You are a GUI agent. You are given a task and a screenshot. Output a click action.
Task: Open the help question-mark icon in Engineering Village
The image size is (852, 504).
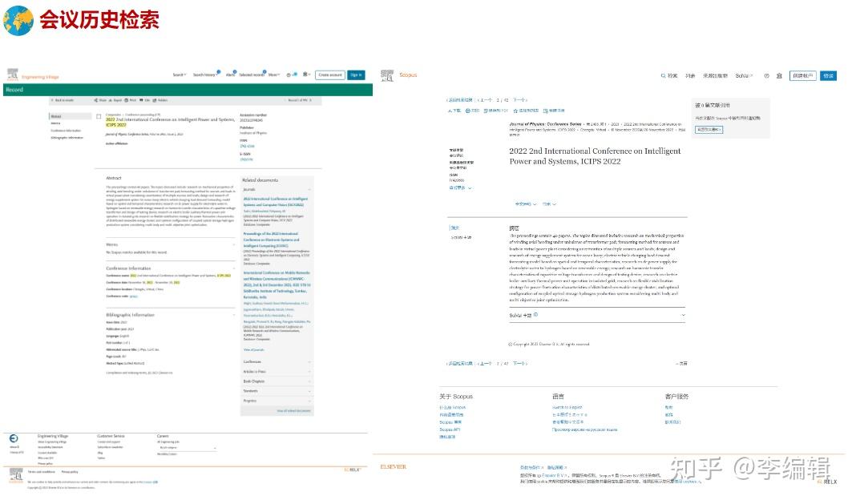289,75
